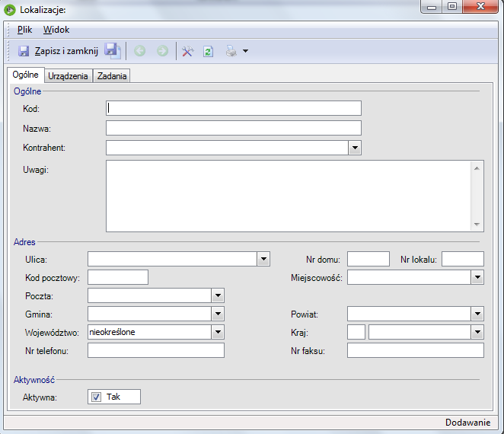Expand the print options arrow beside the printer
The image size is (504, 434).
click(x=246, y=51)
